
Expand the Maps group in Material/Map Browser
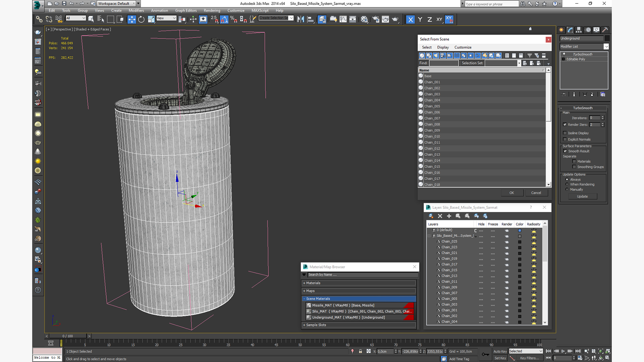(359, 291)
